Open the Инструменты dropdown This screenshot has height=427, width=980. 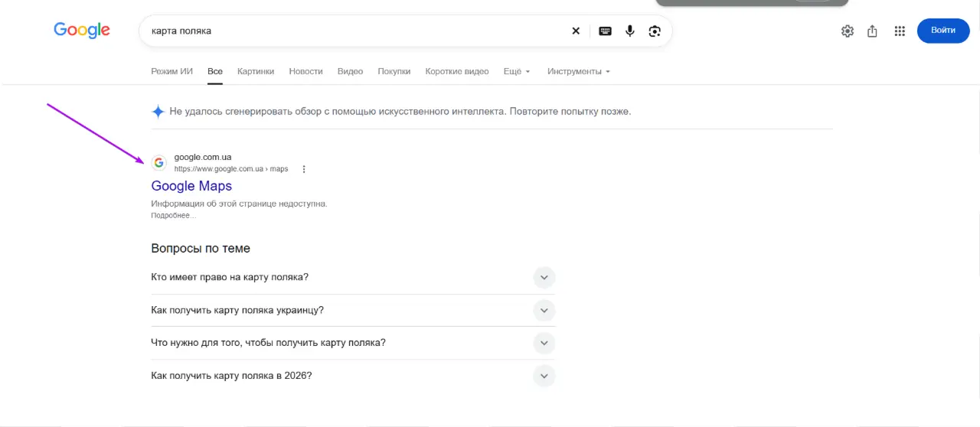(579, 71)
